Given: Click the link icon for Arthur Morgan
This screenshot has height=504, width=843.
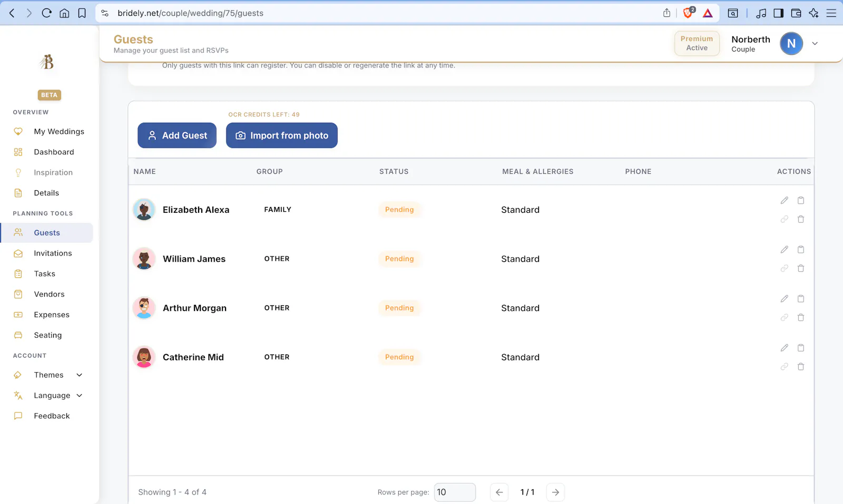Looking at the screenshot, I should click(x=785, y=318).
